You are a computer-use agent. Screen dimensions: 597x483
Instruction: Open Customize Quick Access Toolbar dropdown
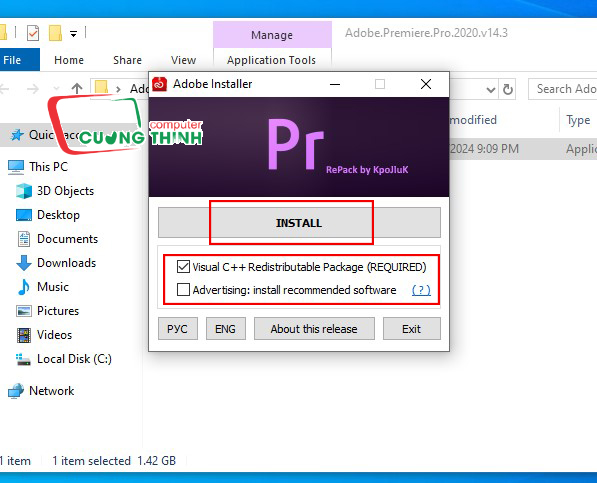[73, 34]
